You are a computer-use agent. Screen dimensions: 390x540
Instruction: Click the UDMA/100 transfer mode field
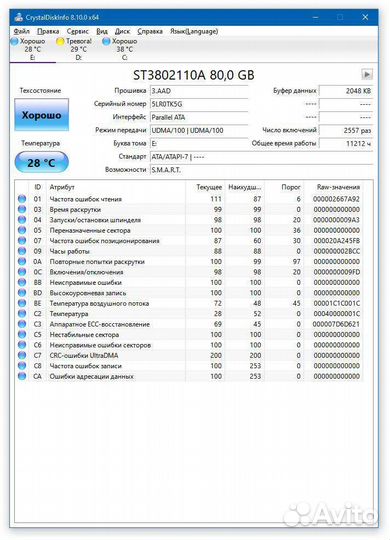pyautogui.click(x=199, y=131)
